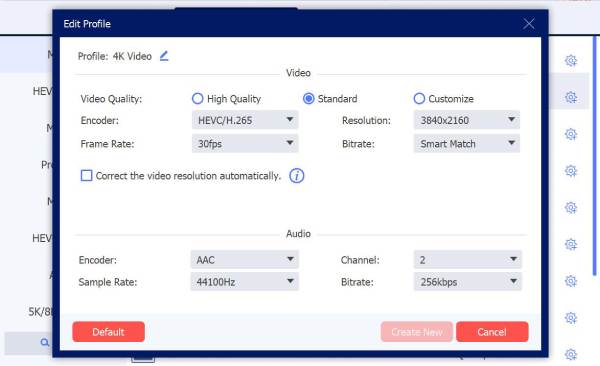Image resolution: width=600 pixels, height=366 pixels.
Task: Open the 256kbps audio bitrate dropdown
Action: click(468, 282)
